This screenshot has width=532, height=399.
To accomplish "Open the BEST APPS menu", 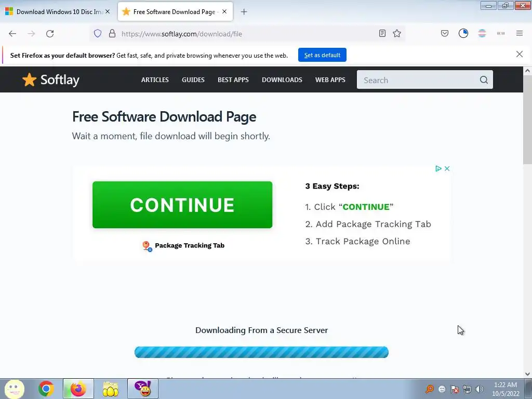I will tap(233, 79).
